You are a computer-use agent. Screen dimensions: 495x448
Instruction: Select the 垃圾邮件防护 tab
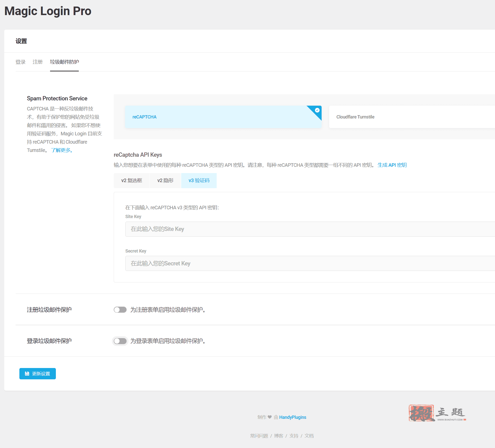click(64, 62)
